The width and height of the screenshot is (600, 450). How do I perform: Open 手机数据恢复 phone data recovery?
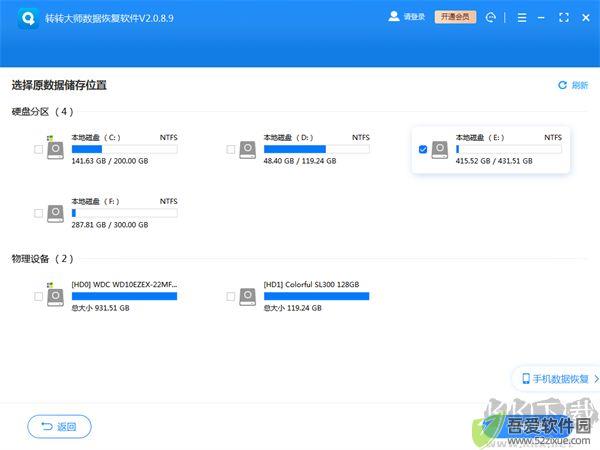(x=558, y=379)
